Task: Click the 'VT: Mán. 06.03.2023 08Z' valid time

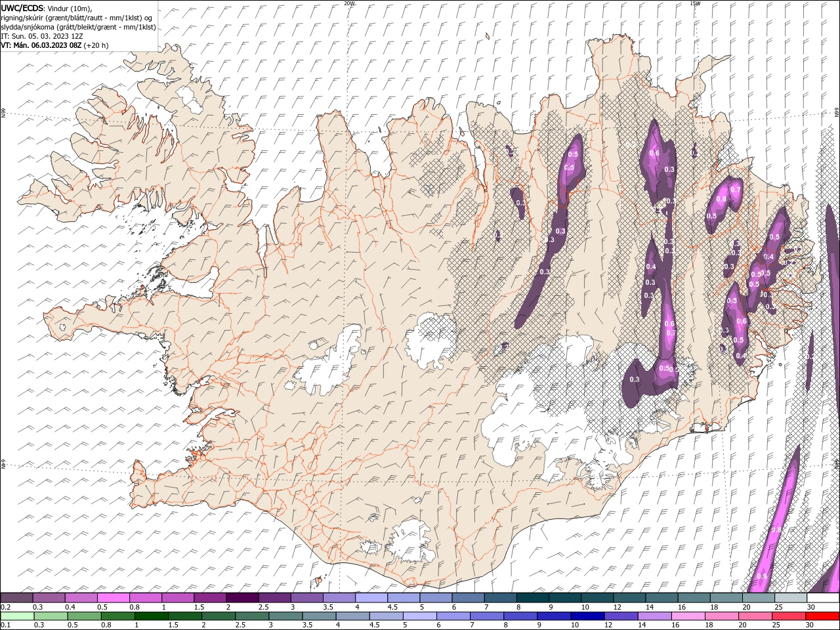Action: coord(41,45)
